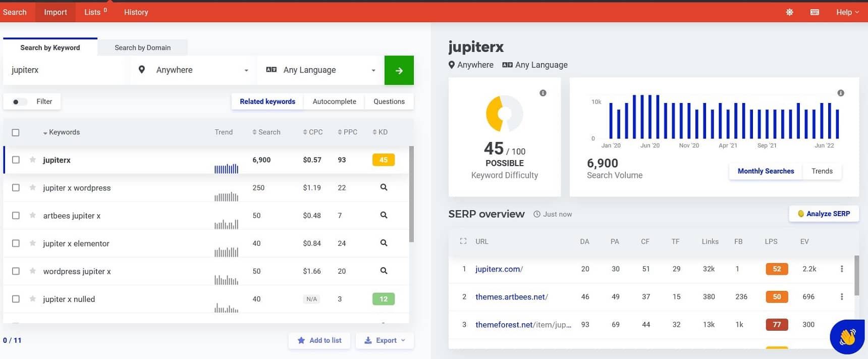Click the KD 45 badge for jupiterx
The height and width of the screenshot is (359, 868).
(x=384, y=160)
